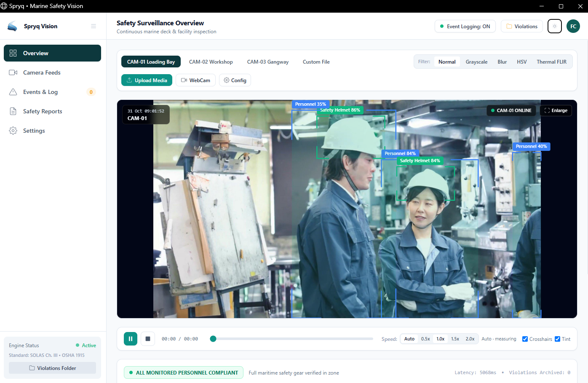Click the CAM-01 ONLINE status badge

pyautogui.click(x=511, y=110)
